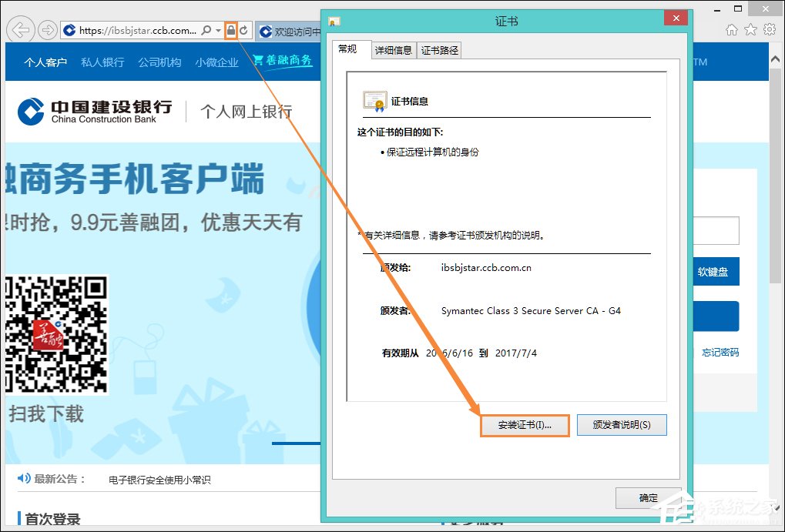The width and height of the screenshot is (785, 532).
Task: Click the certificate seal icon in the dialog
Action: (x=375, y=101)
